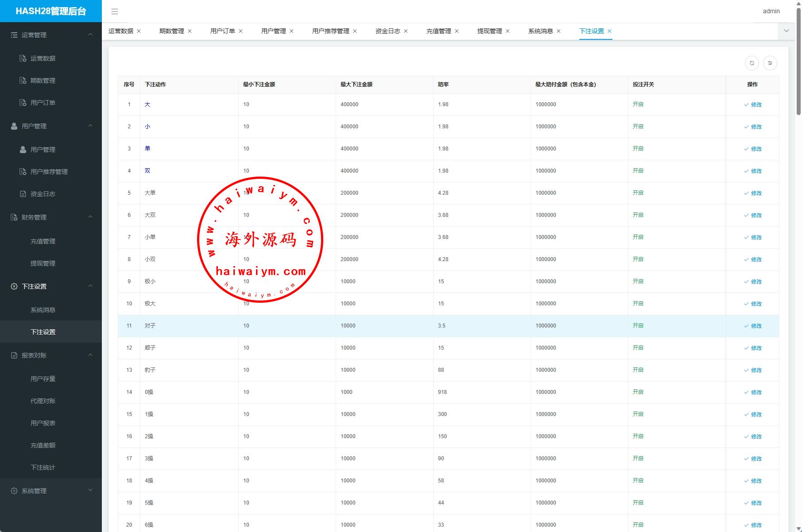
Task: Close the 运营数据 tab with its X
Action: point(139,31)
